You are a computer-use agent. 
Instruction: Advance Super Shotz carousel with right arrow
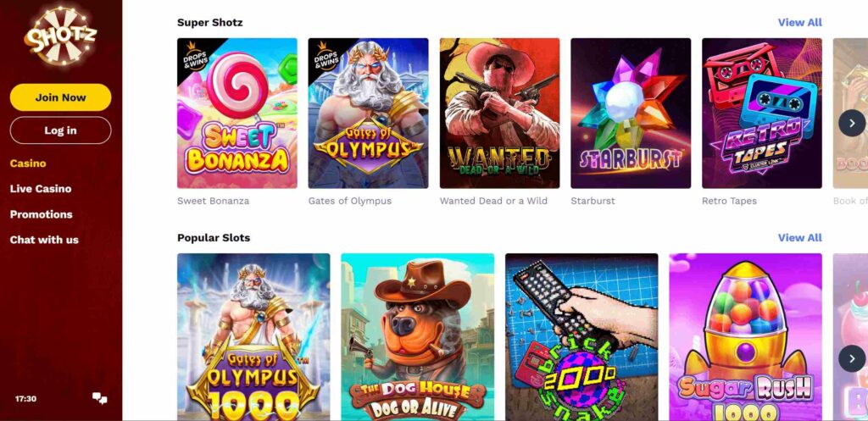coord(851,123)
